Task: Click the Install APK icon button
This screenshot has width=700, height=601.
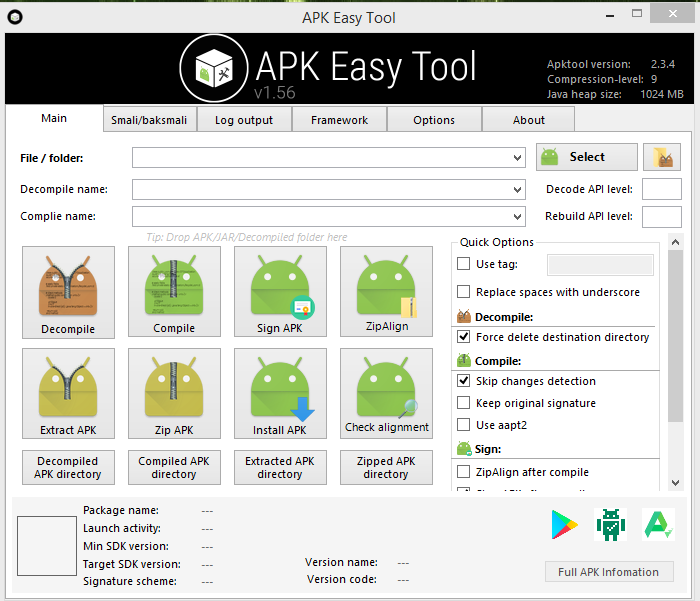Action: point(280,393)
